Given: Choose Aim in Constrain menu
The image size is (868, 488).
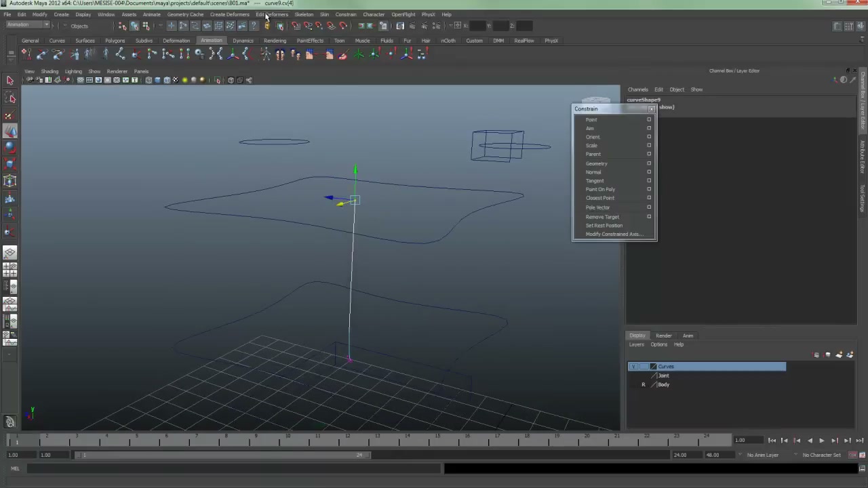Looking at the screenshot, I should point(590,128).
